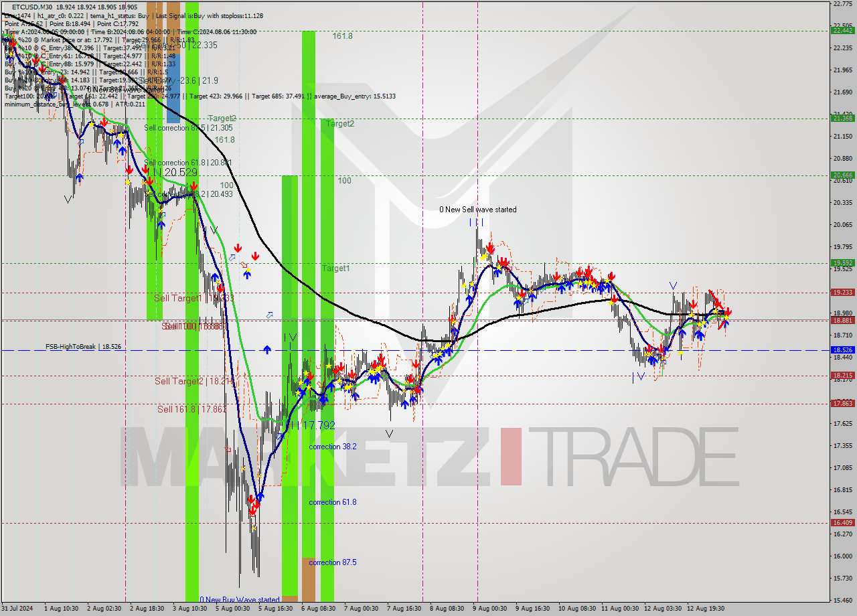
Task: Click the green 19.692 price tag
Action: pyautogui.click(x=842, y=263)
